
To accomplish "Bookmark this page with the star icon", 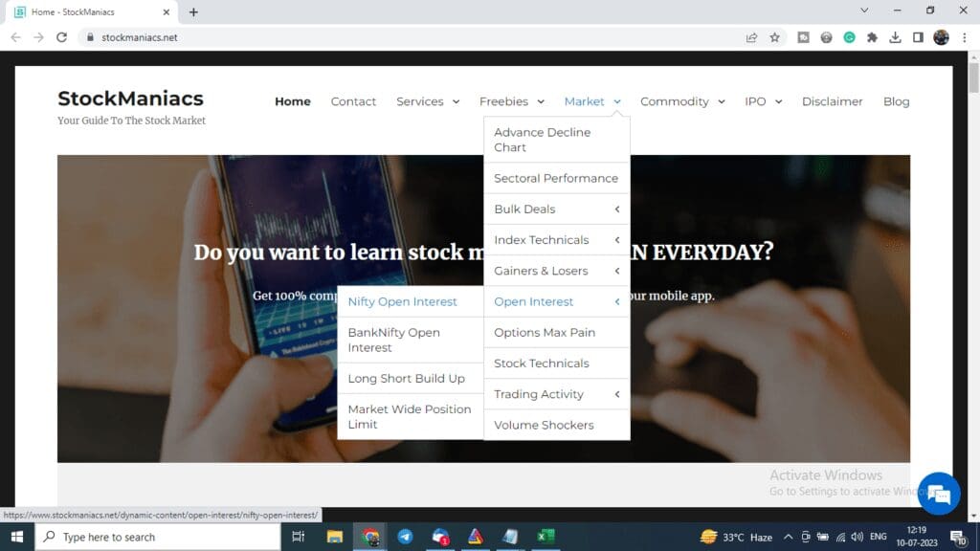I will [x=775, y=37].
